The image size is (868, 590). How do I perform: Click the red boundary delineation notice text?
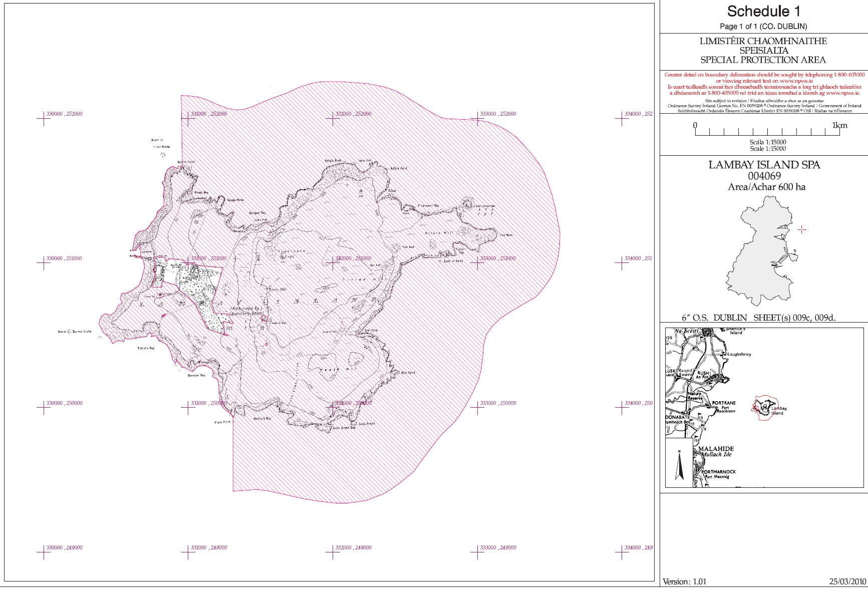pyautogui.click(x=764, y=84)
